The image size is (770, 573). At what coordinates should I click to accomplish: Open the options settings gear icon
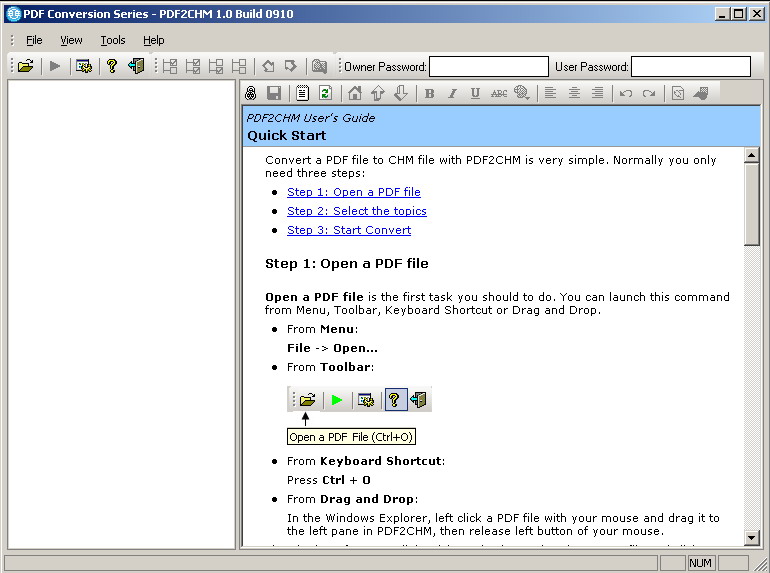coord(84,66)
